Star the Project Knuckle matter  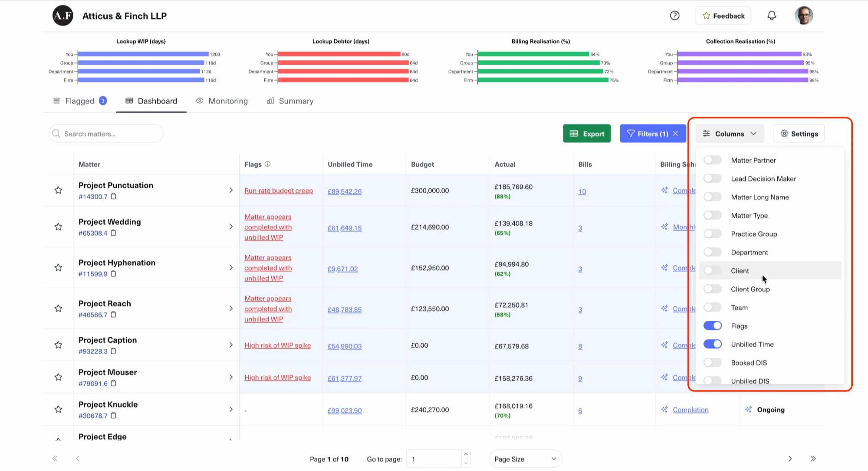(58, 409)
